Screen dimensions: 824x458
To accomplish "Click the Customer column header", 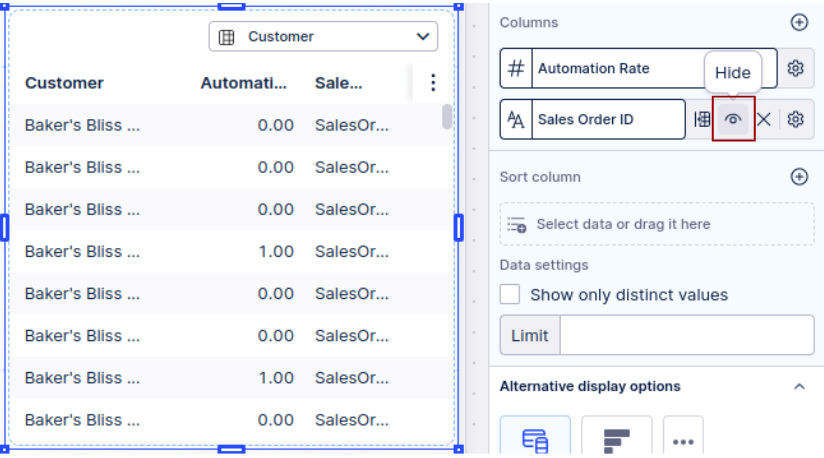I will coord(64,83).
